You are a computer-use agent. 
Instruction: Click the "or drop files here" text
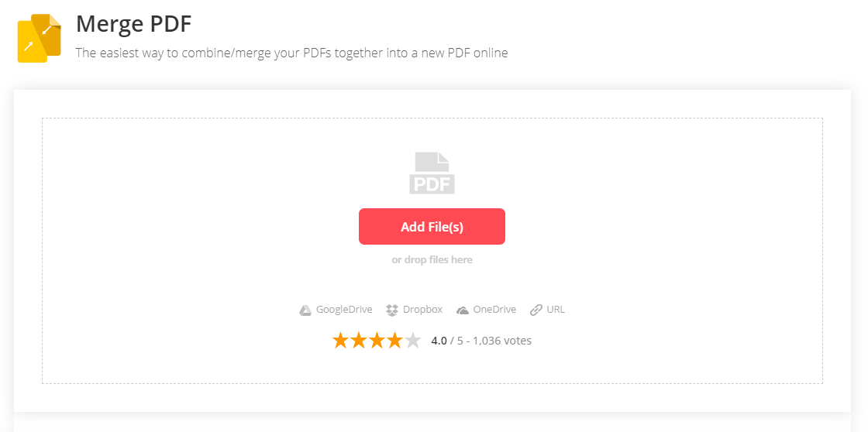click(432, 260)
